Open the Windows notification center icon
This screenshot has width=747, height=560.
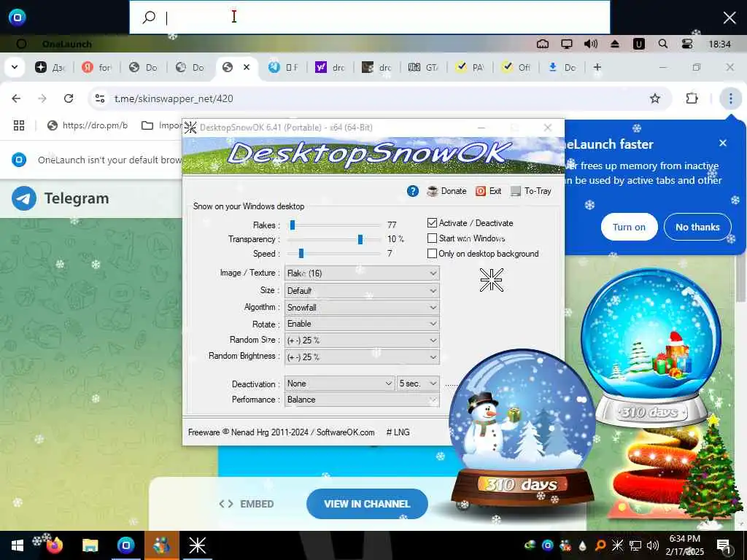(x=724, y=545)
